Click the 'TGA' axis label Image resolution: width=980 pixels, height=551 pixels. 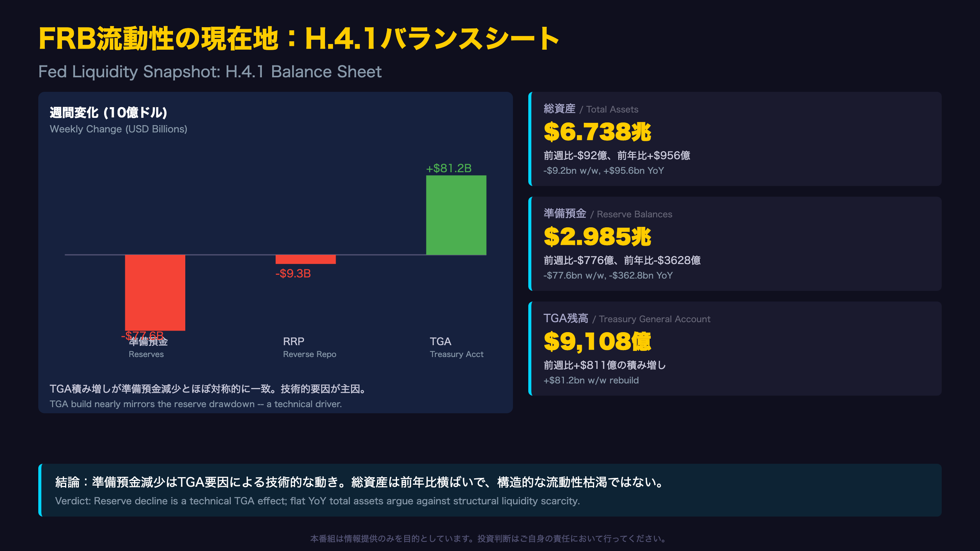pyautogui.click(x=440, y=341)
